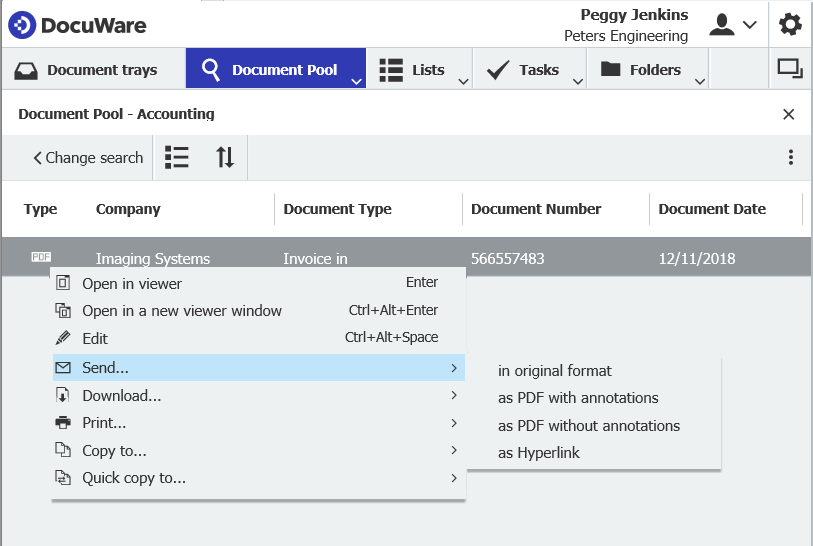
Task: Expand the Tasks tab dropdown arrow
Action: pyautogui.click(x=577, y=81)
